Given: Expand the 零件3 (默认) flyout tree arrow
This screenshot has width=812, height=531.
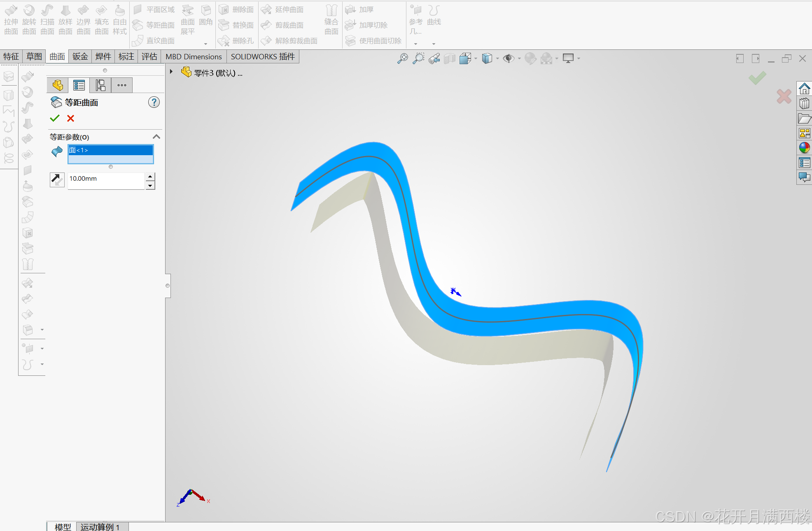Looking at the screenshot, I should coord(171,72).
